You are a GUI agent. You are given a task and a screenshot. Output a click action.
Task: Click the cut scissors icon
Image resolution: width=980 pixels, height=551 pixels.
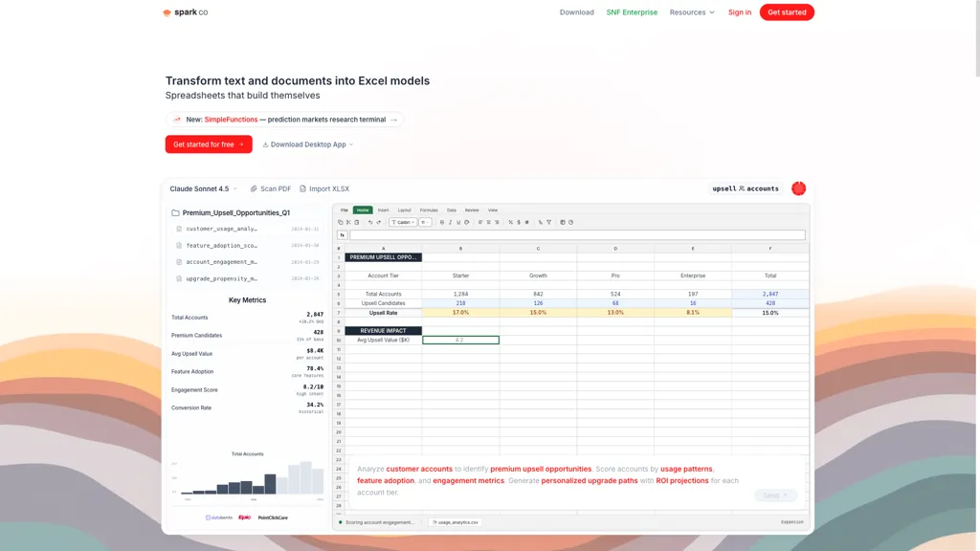[x=348, y=222]
